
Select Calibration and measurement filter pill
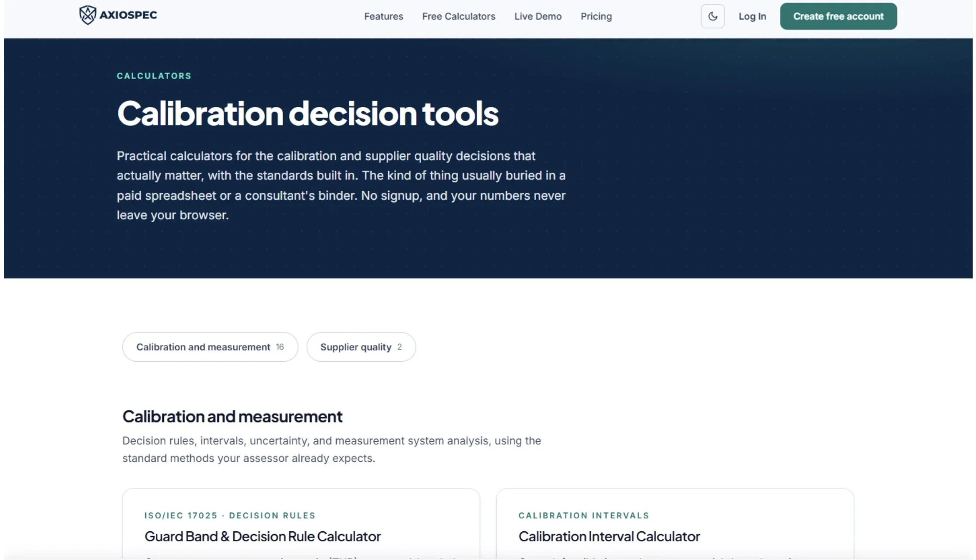click(210, 347)
